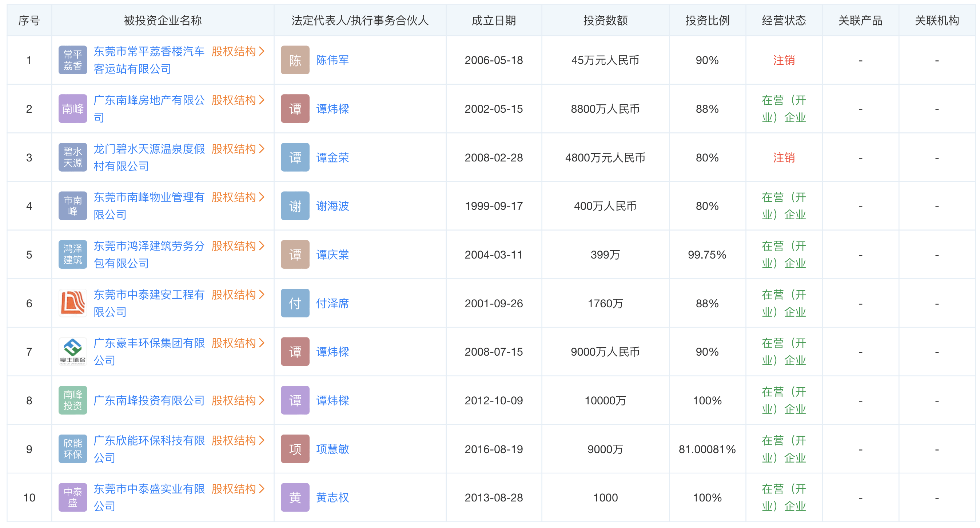
Task: Expand 股权结构 for 鸿泽建筑劳务分包
Action: (x=238, y=246)
